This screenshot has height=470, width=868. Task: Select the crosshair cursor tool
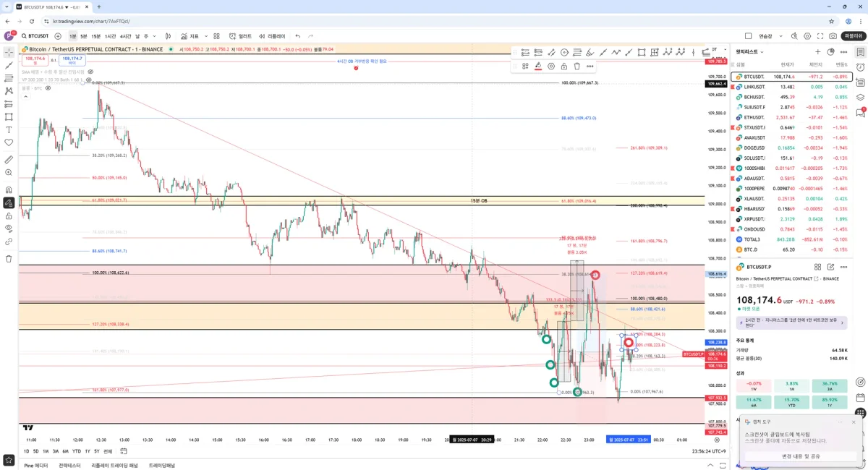pos(9,52)
